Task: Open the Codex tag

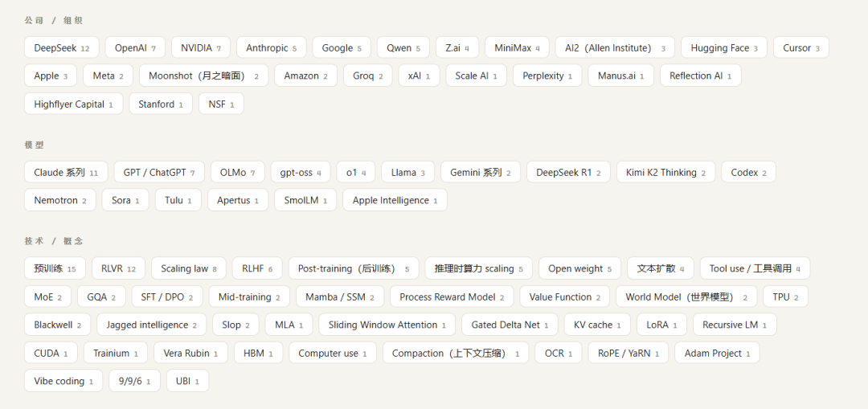Action: coord(748,172)
